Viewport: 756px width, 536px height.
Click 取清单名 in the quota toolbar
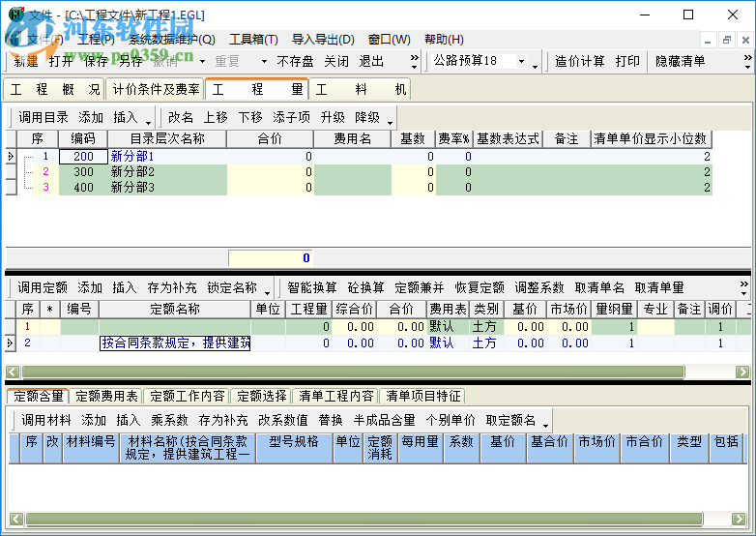click(599, 288)
